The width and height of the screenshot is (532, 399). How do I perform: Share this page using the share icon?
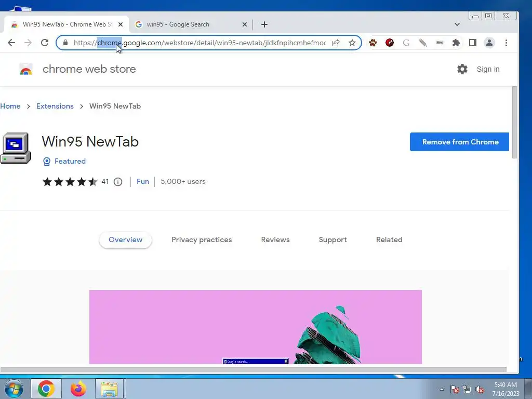click(x=336, y=43)
